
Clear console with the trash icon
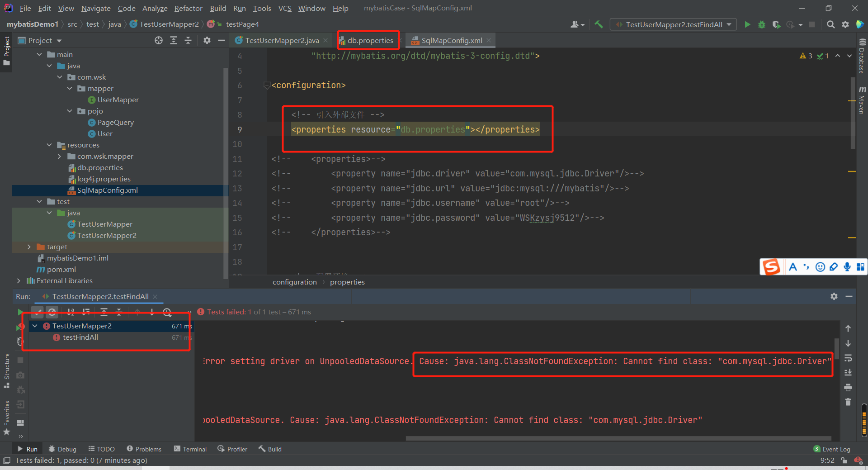848,402
